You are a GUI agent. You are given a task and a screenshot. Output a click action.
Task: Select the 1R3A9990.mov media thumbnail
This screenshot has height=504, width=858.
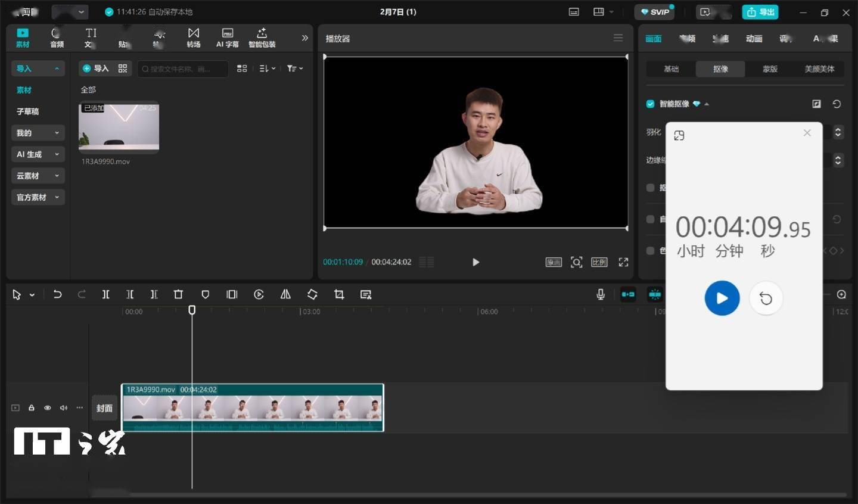pos(119,127)
